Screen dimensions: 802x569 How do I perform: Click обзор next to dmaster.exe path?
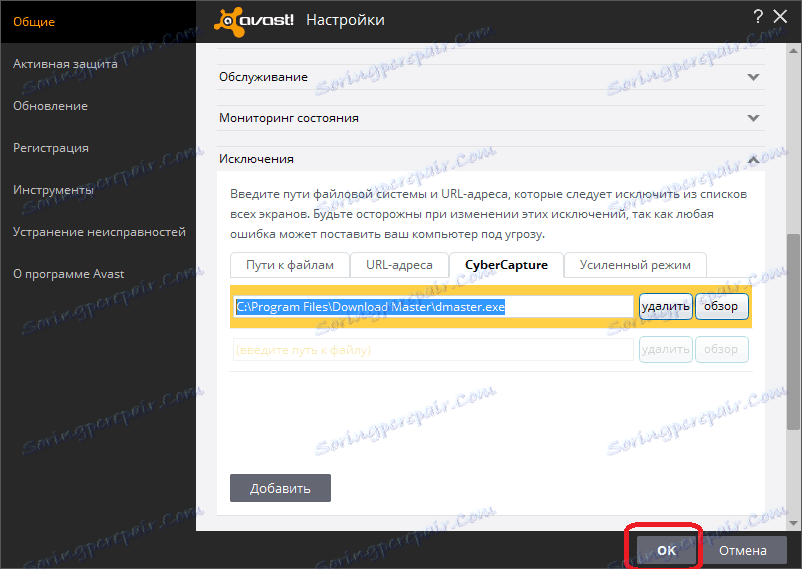[x=722, y=307]
